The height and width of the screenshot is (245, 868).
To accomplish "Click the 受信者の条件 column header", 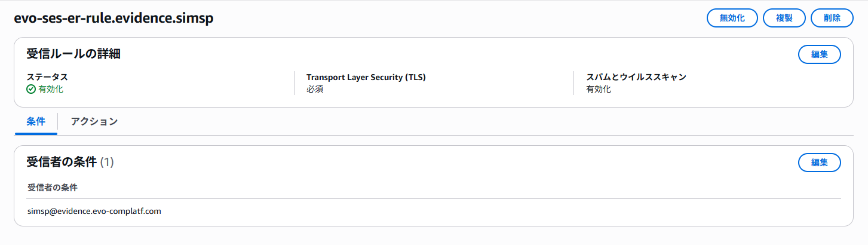I will [53, 188].
